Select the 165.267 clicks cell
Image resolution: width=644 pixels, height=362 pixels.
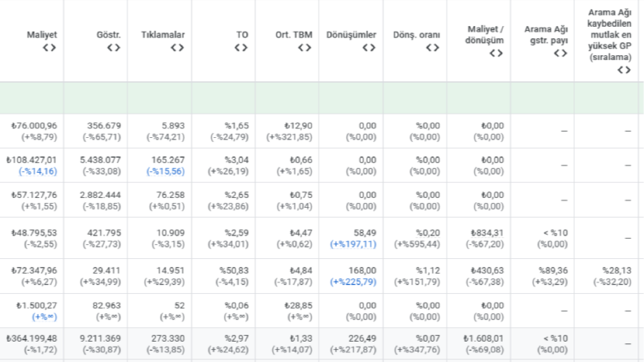click(167, 160)
